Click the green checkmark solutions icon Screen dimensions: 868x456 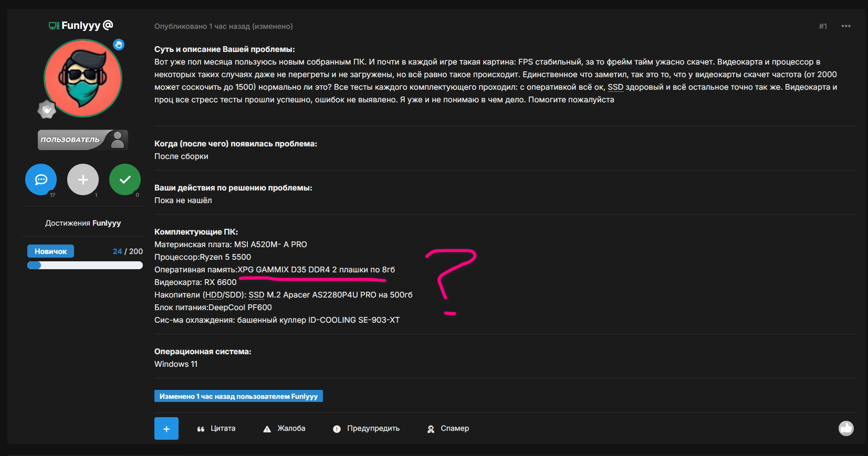click(125, 179)
